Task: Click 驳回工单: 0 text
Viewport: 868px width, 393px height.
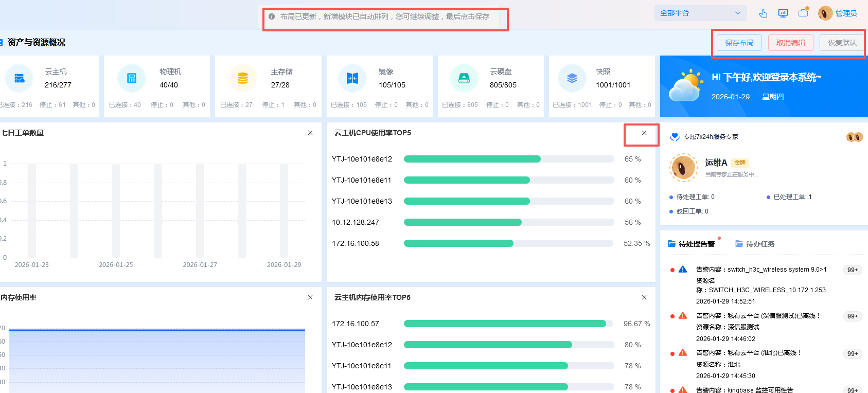Action: pyautogui.click(x=692, y=211)
